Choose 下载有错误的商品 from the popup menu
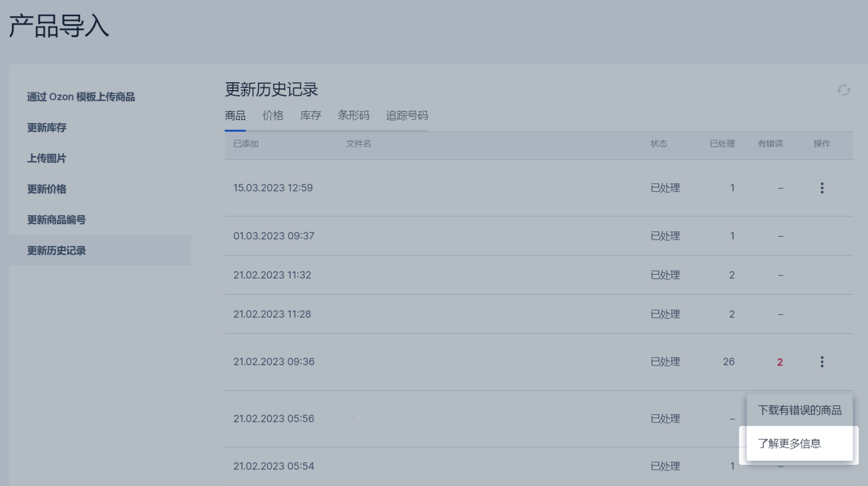 click(799, 410)
